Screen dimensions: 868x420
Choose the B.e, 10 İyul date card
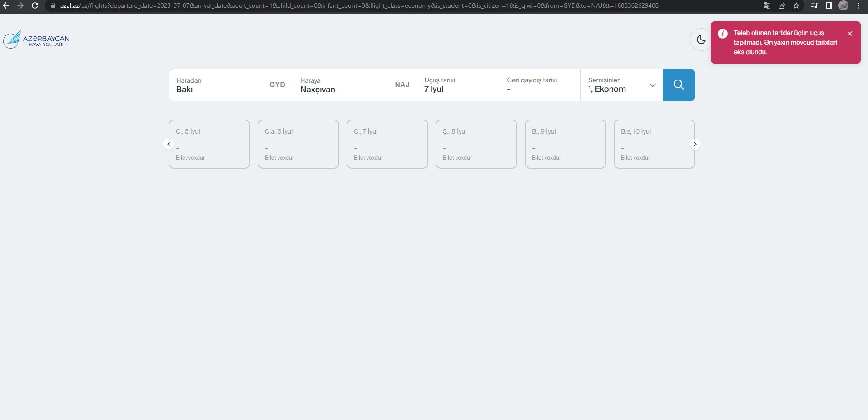(x=654, y=144)
